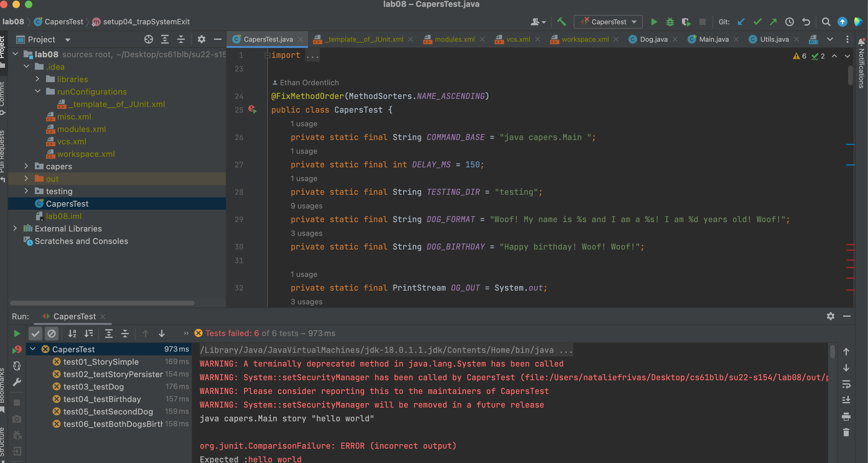Click project tree horizontal scrollbar
Screen dimensions: 868x463
(102, 303)
